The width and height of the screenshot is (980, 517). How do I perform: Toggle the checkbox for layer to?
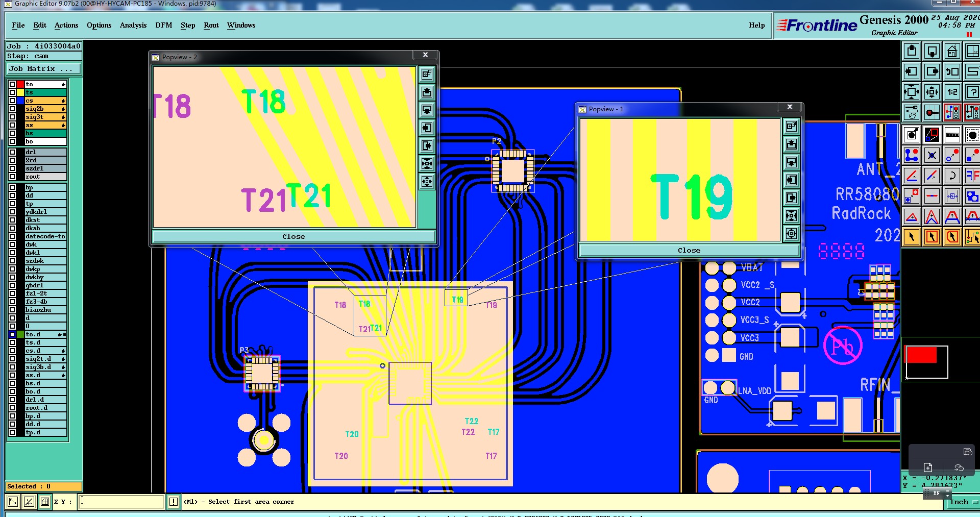12,84
